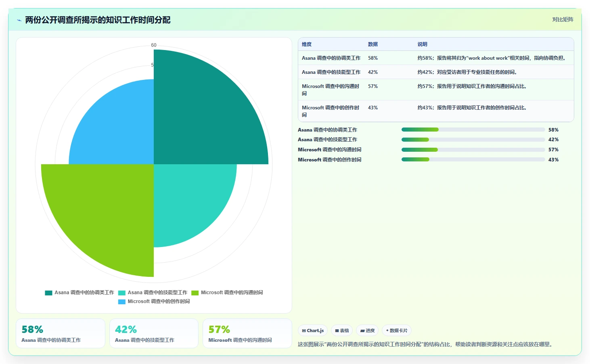Screen dimensions: 590x364
Task: Click the 42% value in table
Action: (x=373, y=72)
